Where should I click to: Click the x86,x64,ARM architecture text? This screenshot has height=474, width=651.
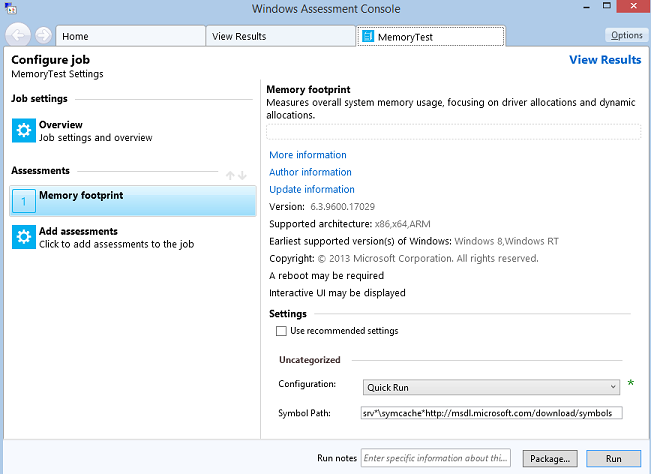[x=402, y=224]
